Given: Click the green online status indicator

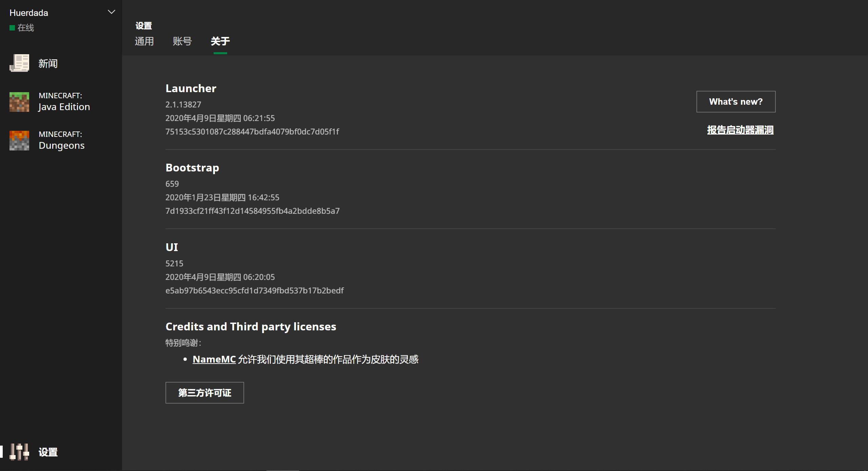Looking at the screenshot, I should (x=12, y=28).
